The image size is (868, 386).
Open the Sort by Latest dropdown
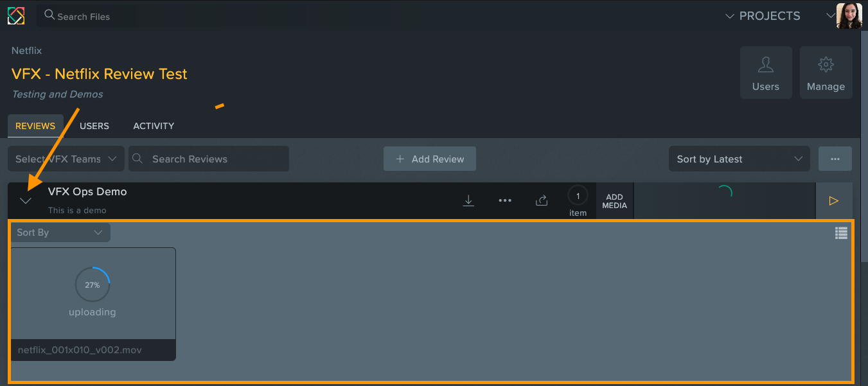740,159
